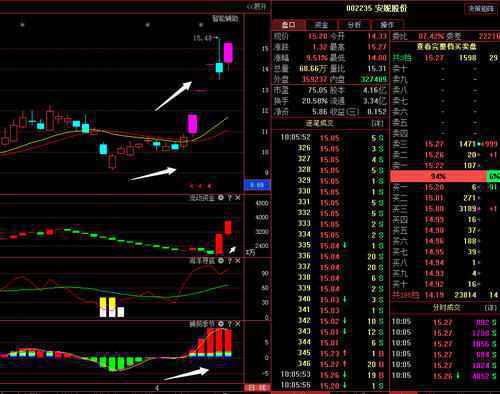Close the bottom indicator sub-chart panel
This screenshot has width=500, height=394.
[x=237, y=324]
